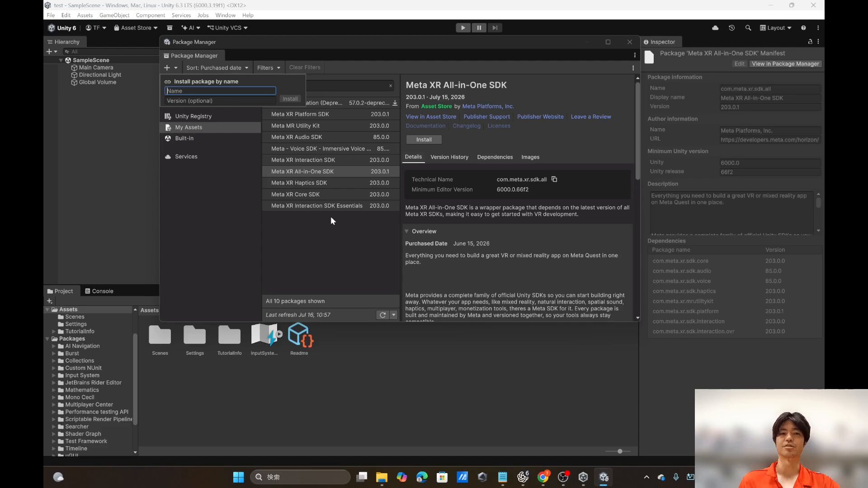Open the View in Asset Store link
This screenshot has height=488, width=868.
[x=431, y=117]
